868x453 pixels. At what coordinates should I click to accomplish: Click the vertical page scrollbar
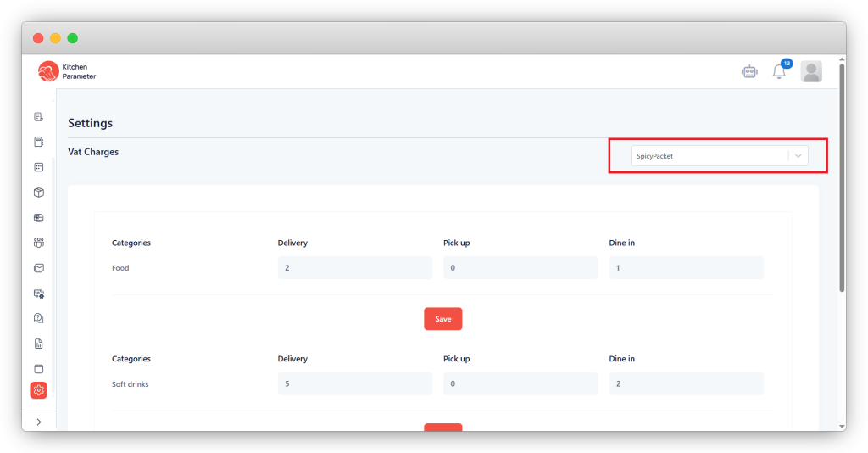pos(841,178)
